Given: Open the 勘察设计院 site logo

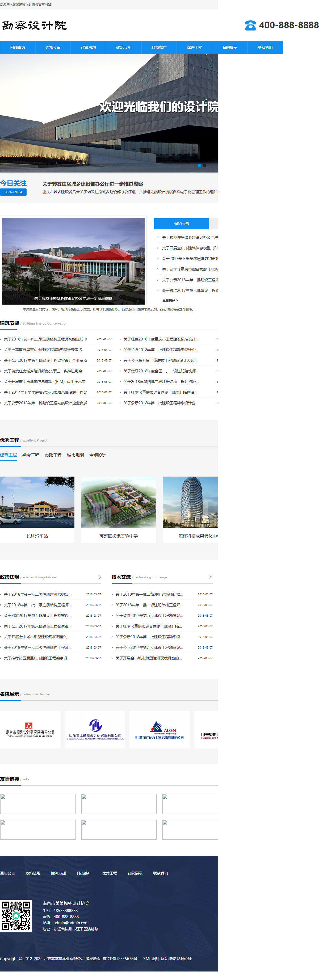Looking at the screenshot, I should point(34,26).
